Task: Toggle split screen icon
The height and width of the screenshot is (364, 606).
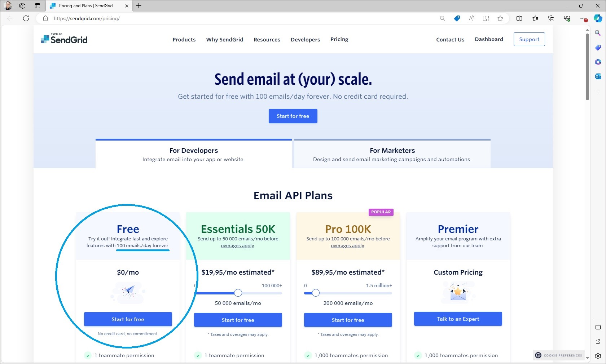Action: (x=519, y=18)
